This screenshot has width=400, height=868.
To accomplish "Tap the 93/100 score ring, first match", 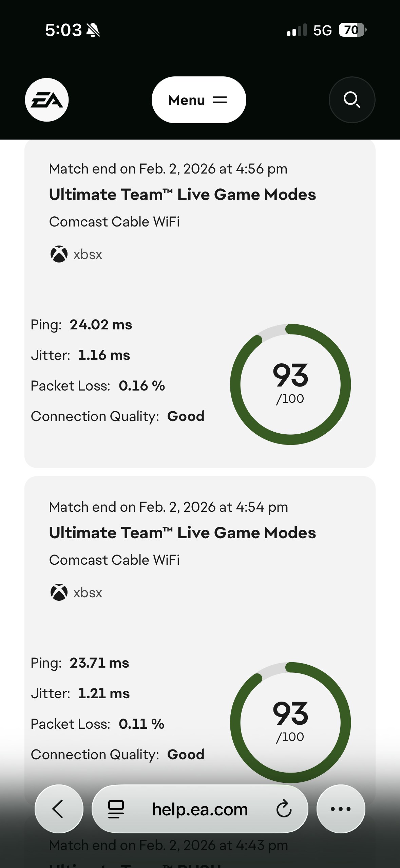I will tap(290, 384).
